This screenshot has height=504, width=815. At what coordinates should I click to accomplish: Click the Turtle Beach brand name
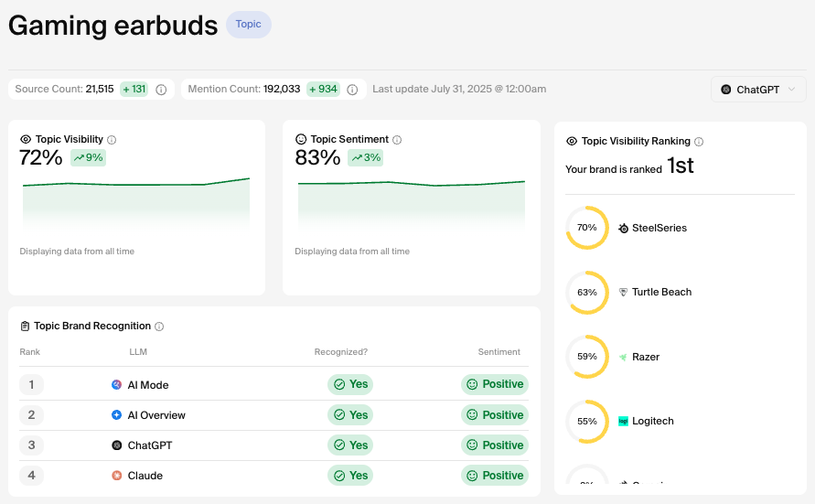(x=661, y=292)
